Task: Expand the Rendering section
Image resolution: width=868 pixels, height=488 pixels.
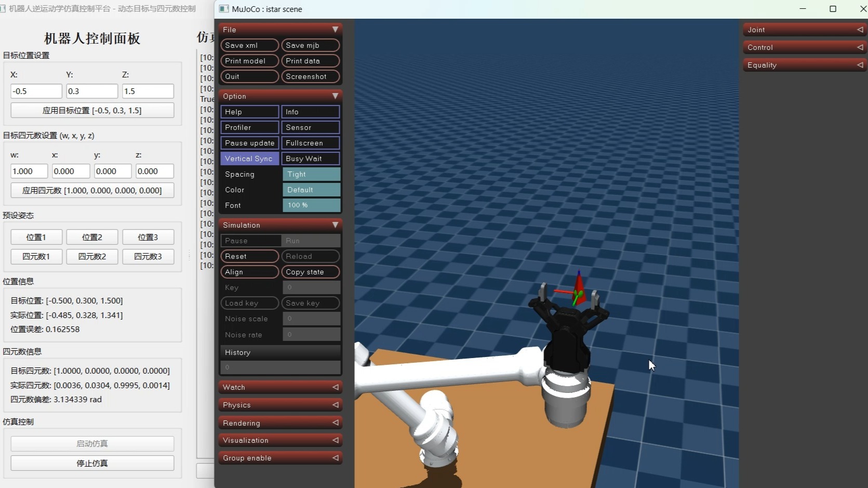Action: pyautogui.click(x=280, y=423)
